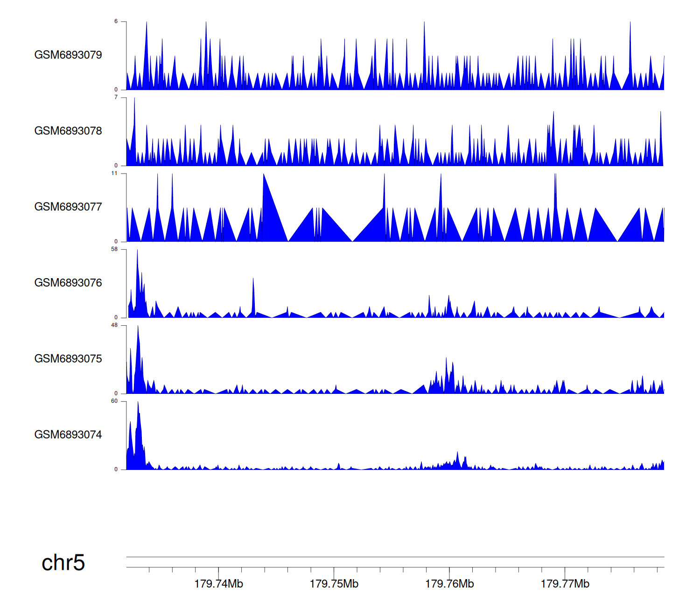700x616 pixels.
Task: Click the GSM6893077 track name
Action: [x=68, y=207]
